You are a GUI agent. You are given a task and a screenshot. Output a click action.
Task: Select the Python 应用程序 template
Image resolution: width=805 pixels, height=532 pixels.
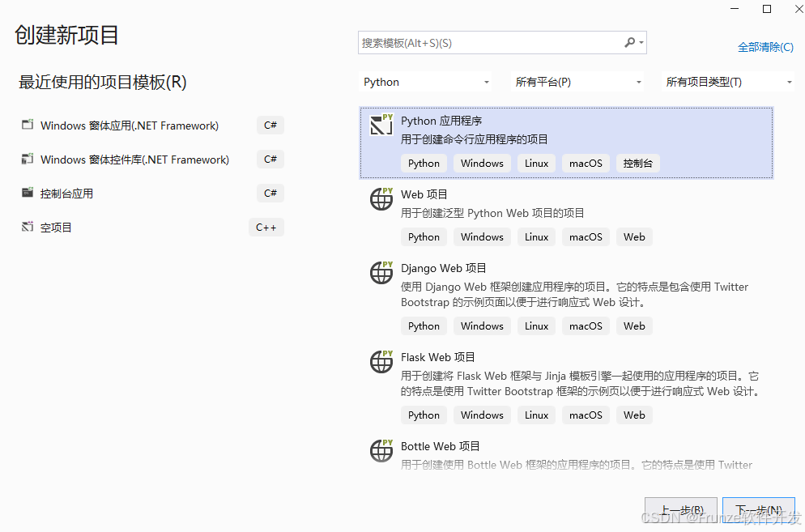(566, 143)
